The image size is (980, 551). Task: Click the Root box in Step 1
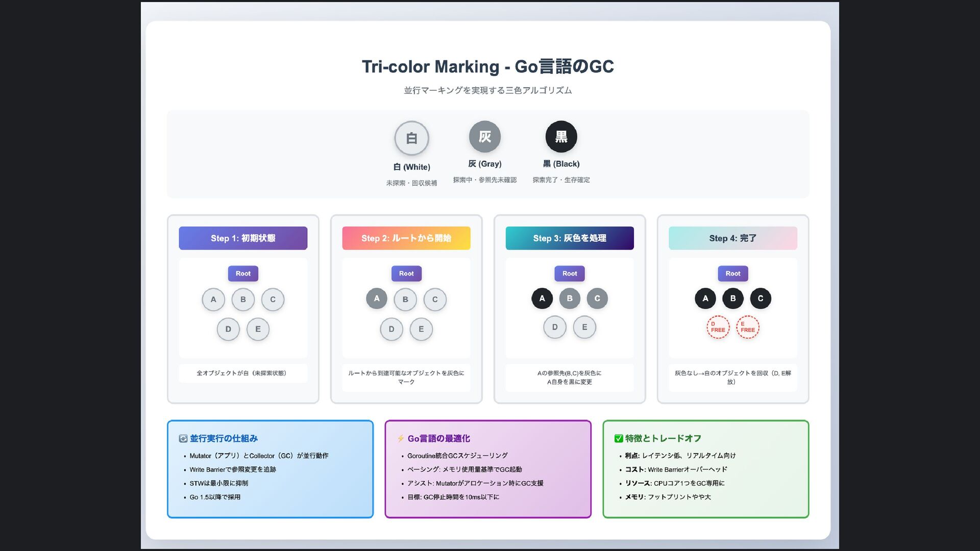point(243,273)
